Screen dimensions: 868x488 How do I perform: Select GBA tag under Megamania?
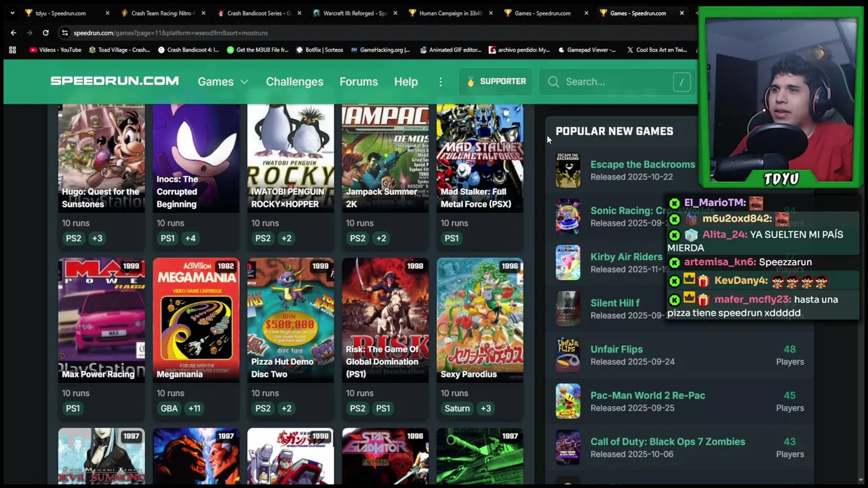click(x=169, y=408)
